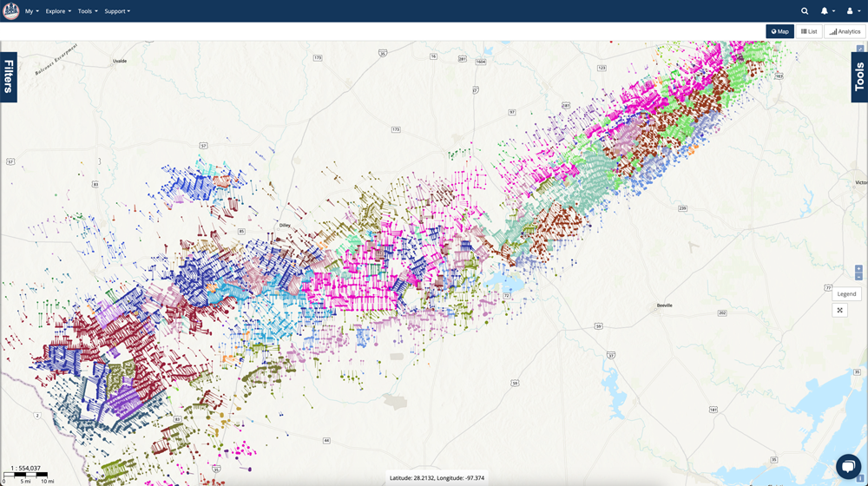
Task: Open the notifications bell
Action: tap(826, 11)
